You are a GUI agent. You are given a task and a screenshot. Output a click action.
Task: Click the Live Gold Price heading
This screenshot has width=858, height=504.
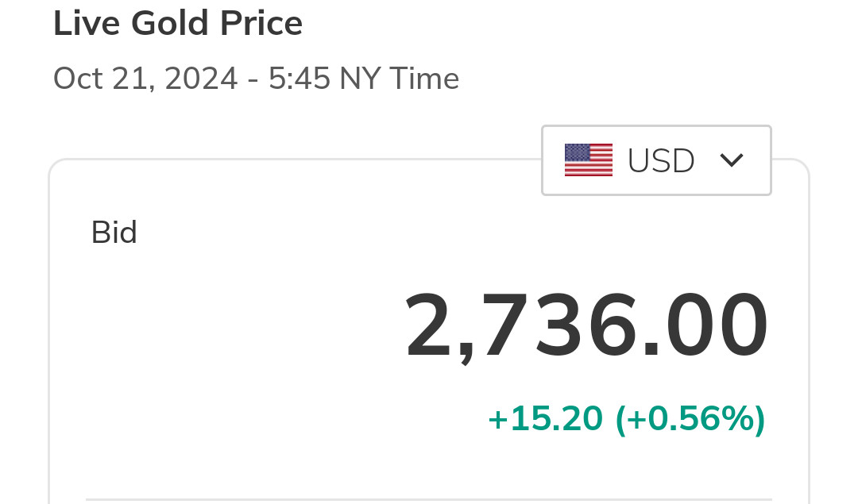(x=178, y=24)
